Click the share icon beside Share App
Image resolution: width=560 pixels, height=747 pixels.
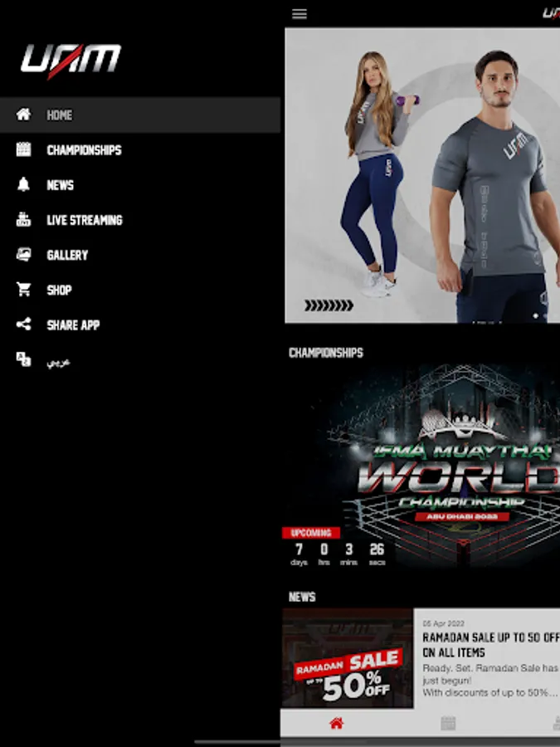pos(23,325)
